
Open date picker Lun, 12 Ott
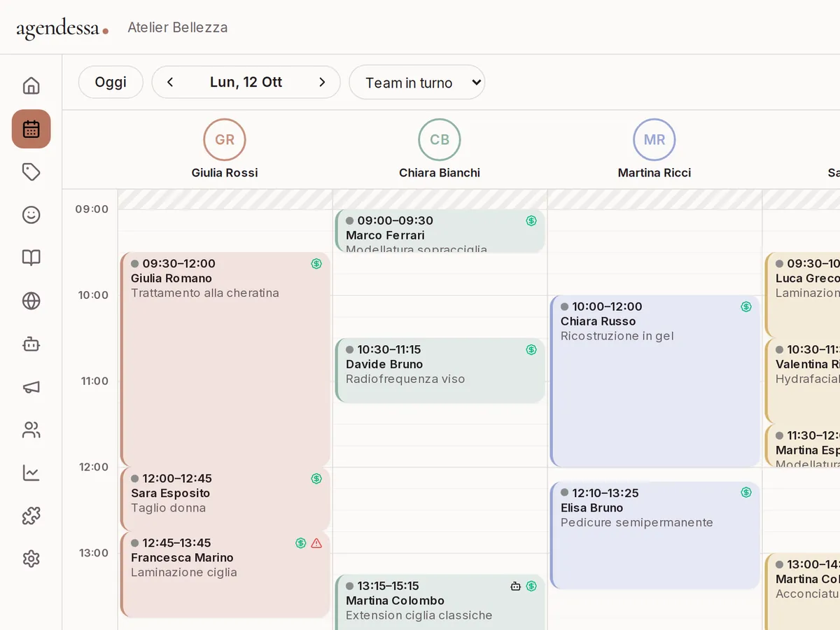coord(246,83)
